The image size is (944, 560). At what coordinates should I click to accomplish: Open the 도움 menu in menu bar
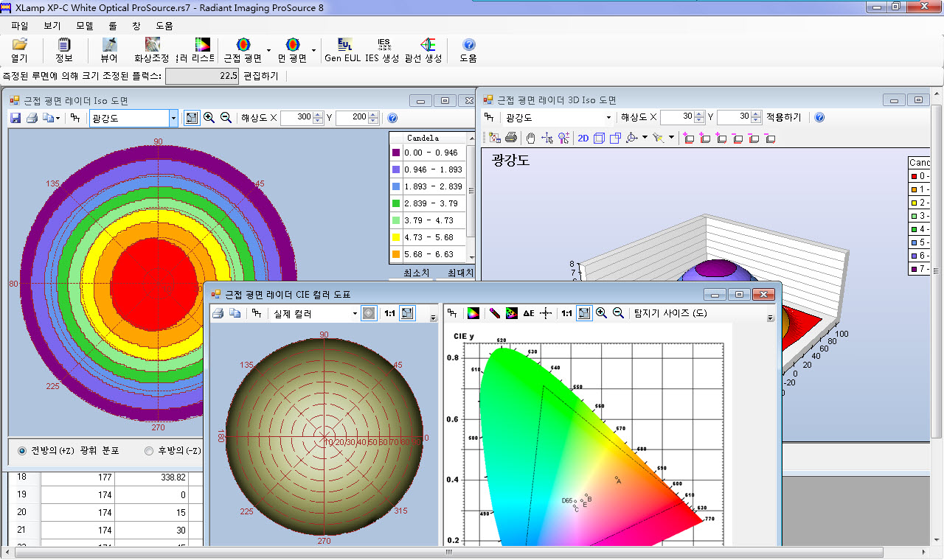point(164,26)
